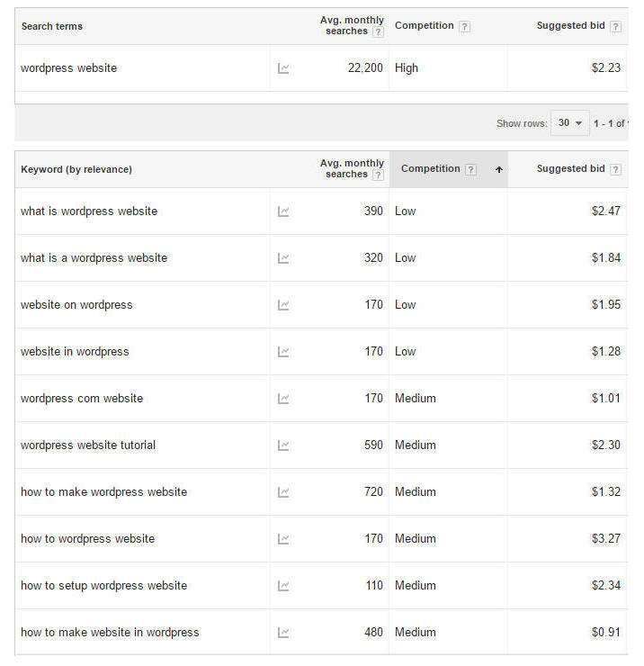This screenshot has width=644, height=666.
Task: Sort by Competition column in keyword table
Action: (x=431, y=169)
